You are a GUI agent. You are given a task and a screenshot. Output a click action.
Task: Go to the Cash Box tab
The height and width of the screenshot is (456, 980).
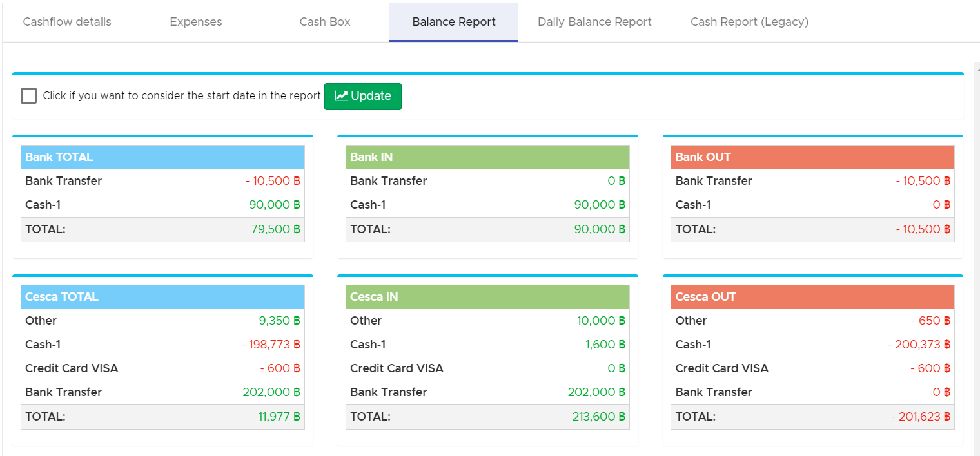click(325, 22)
